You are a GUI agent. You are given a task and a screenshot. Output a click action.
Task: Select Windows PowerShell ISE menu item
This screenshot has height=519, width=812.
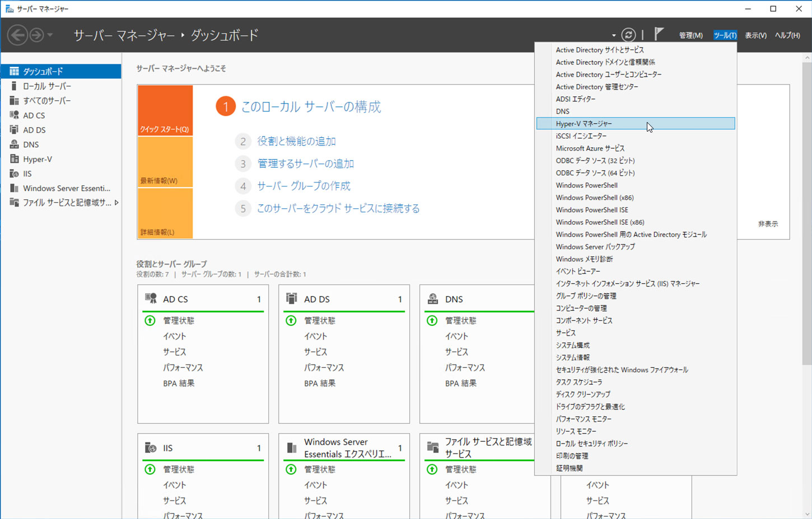click(636, 210)
